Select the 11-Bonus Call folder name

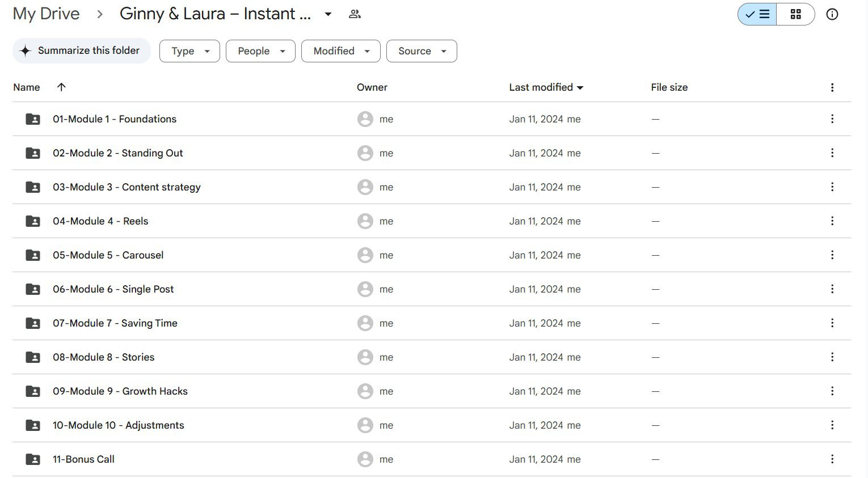[x=83, y=459]
